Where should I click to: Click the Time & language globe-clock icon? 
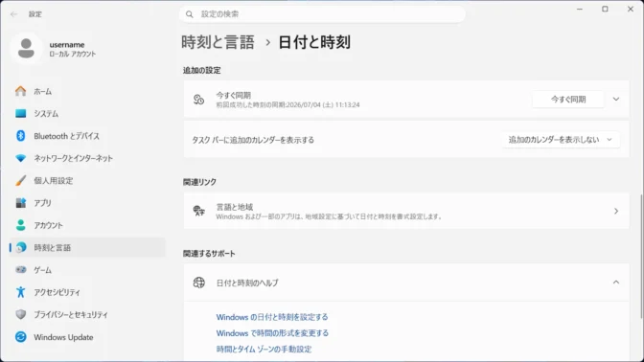[20, 247]
